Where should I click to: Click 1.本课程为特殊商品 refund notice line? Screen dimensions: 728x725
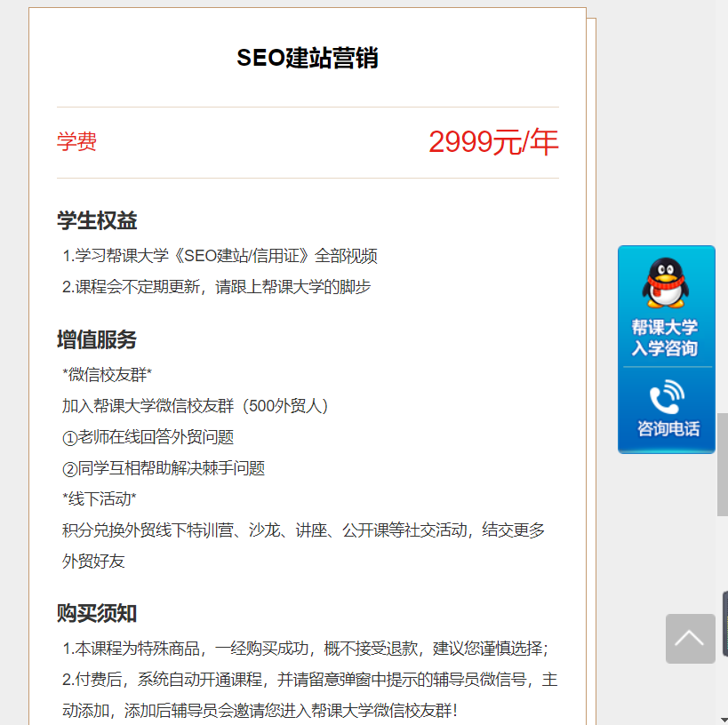point(306,649)
